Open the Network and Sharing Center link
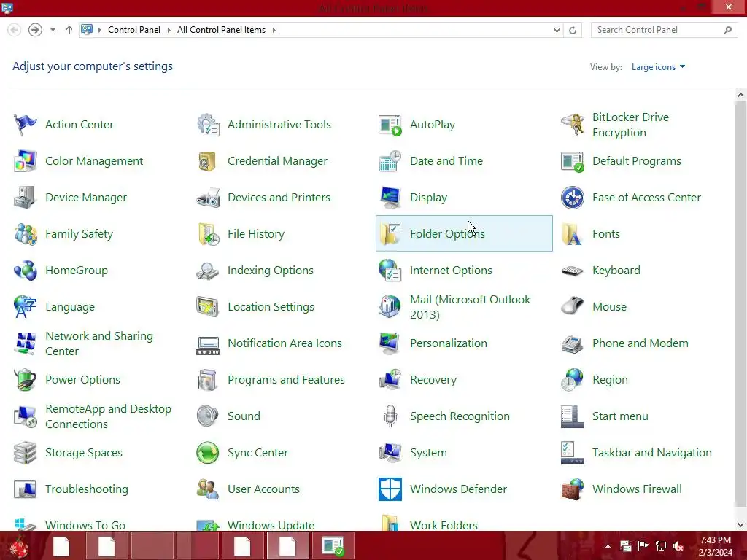747x560 pixels. pos(99,343)
